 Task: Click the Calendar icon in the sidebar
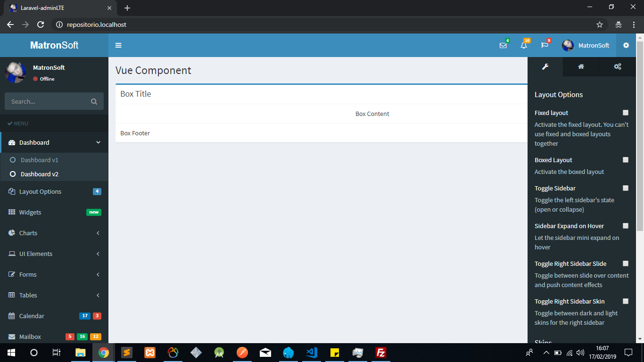pyautogui.click(x=12, y=316)
